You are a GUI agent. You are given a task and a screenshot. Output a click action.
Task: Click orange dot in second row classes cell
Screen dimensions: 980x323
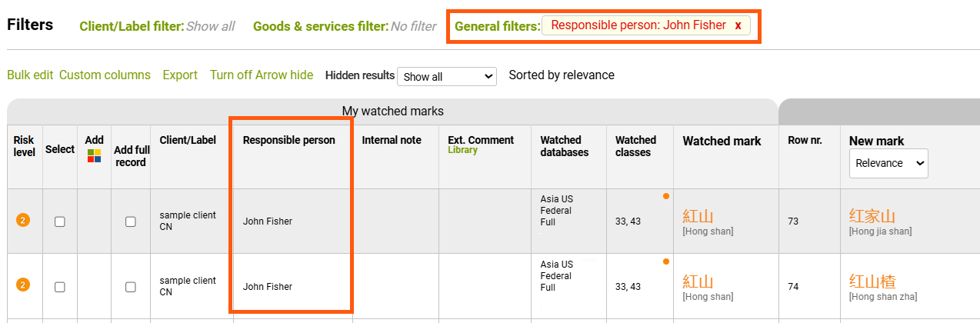click(x=665, y=261)
